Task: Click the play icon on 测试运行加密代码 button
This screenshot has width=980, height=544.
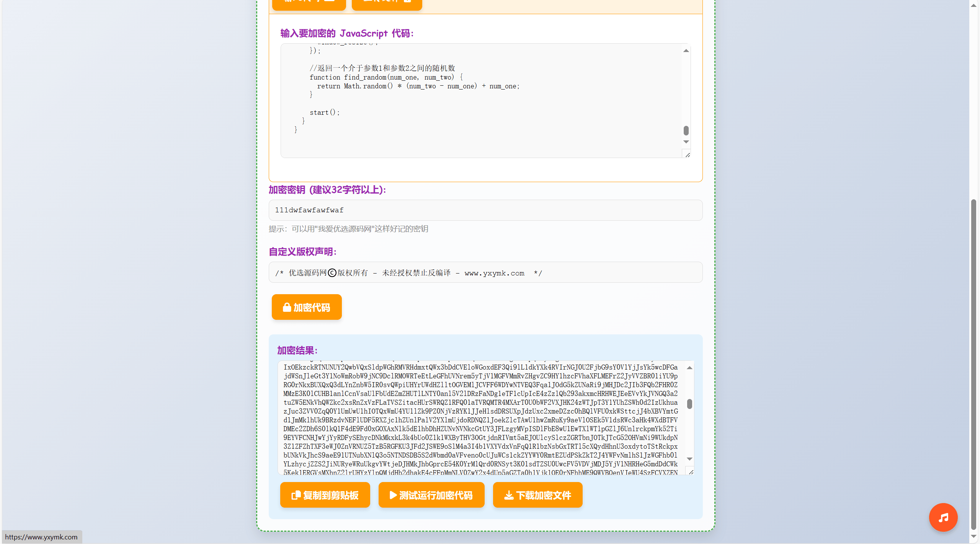Action: click(x=393, y=495)
